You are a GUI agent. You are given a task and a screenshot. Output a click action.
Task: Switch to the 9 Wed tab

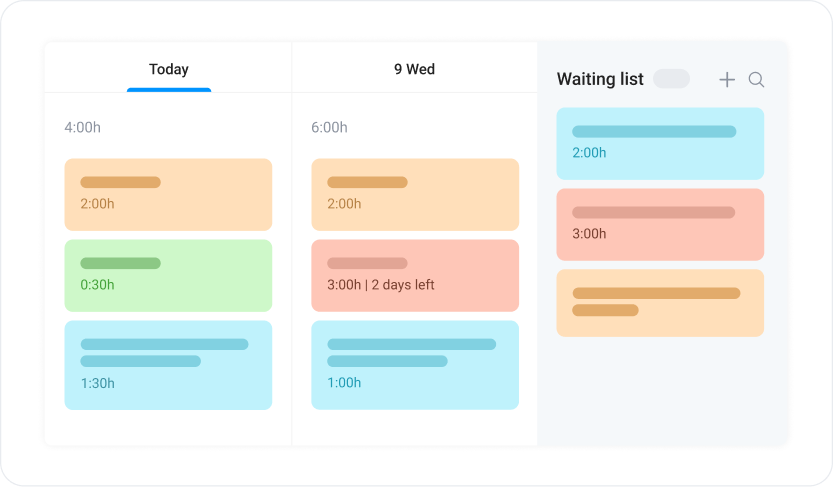(414, 69)
